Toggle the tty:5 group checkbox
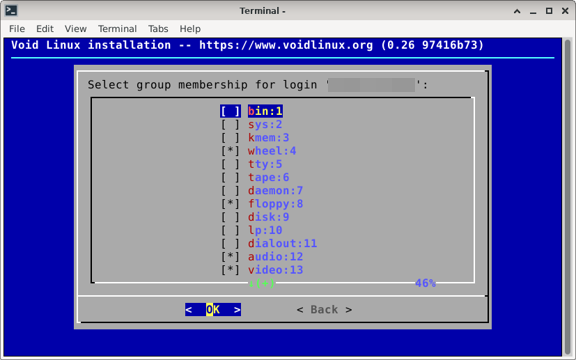 tap(230, 164)
